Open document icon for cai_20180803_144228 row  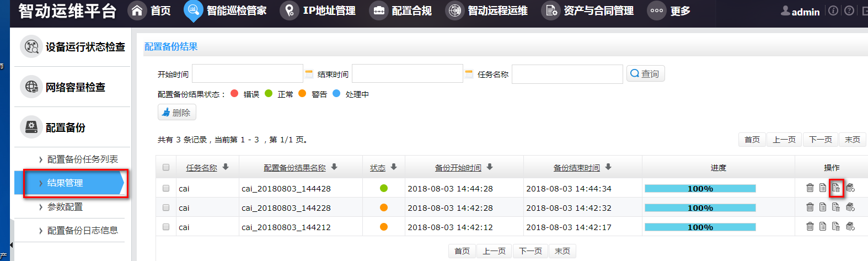coord(823,207)
